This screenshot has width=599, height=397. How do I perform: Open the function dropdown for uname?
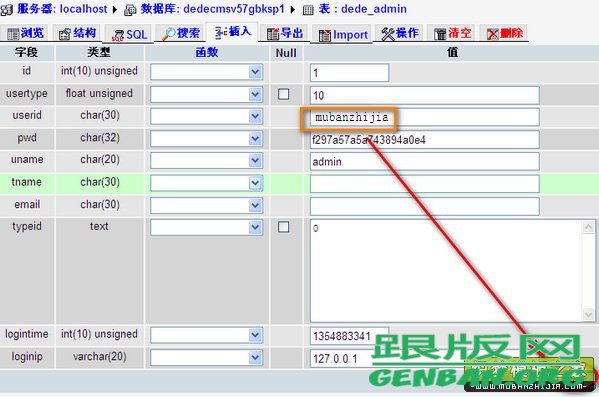coord(207,160)
